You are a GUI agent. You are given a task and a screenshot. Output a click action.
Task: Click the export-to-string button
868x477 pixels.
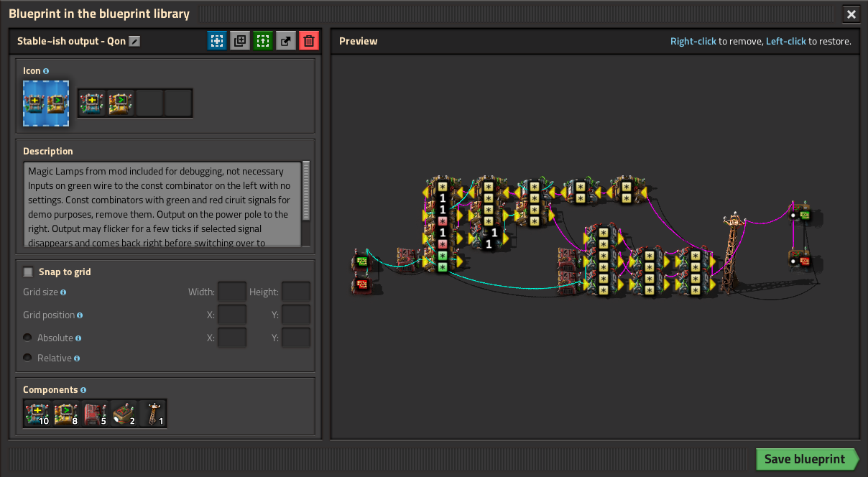286,41
